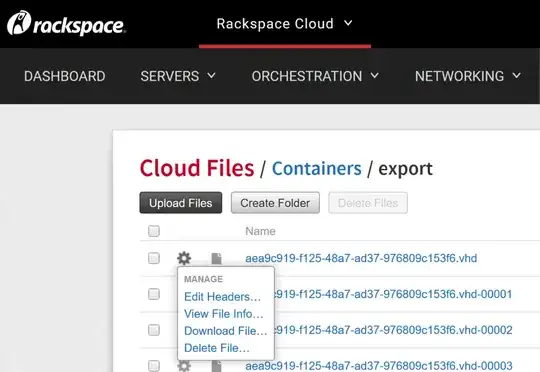Click the Name column header
Viewport: 540px width, 372px height.
(x=260, y=231)
